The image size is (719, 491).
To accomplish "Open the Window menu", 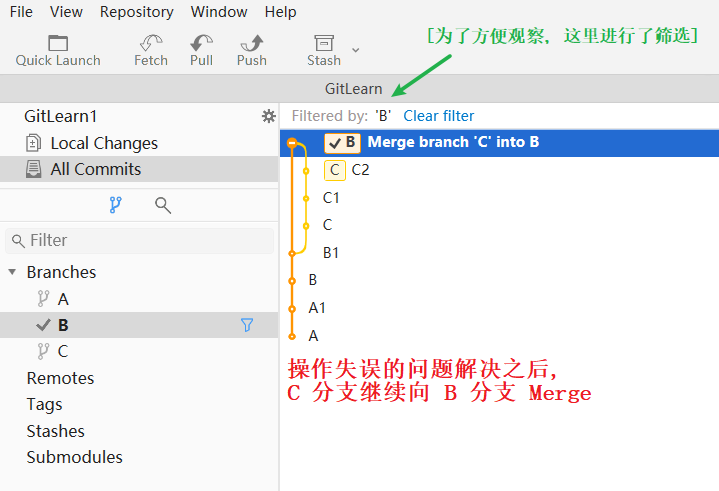I will coord(219,12).
